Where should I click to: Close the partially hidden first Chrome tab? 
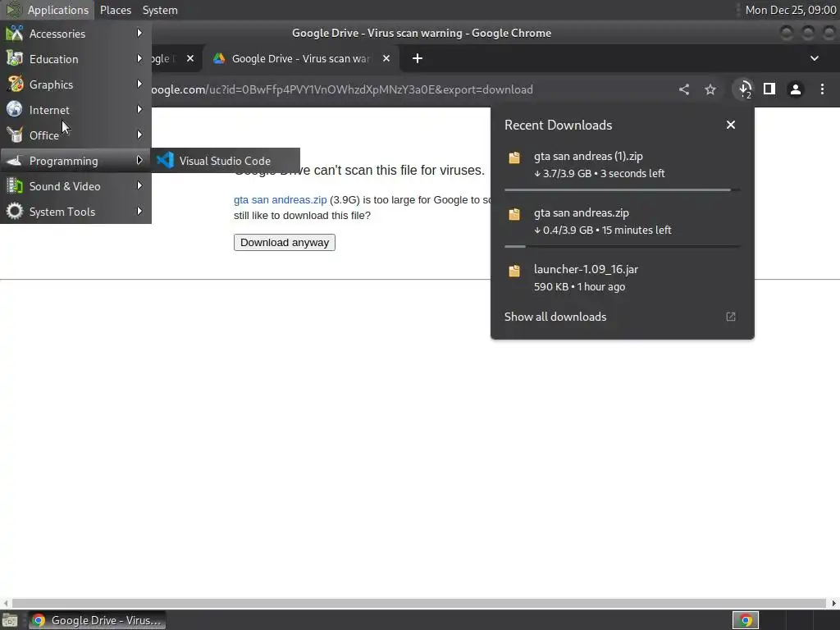coord(190,58)
